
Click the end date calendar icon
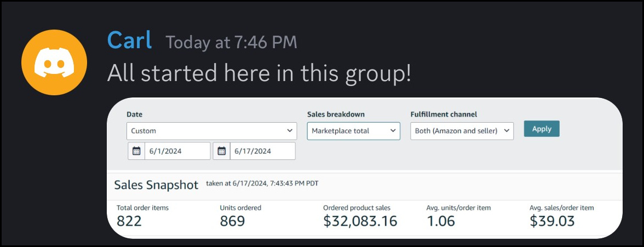click(x=222, y=151)
